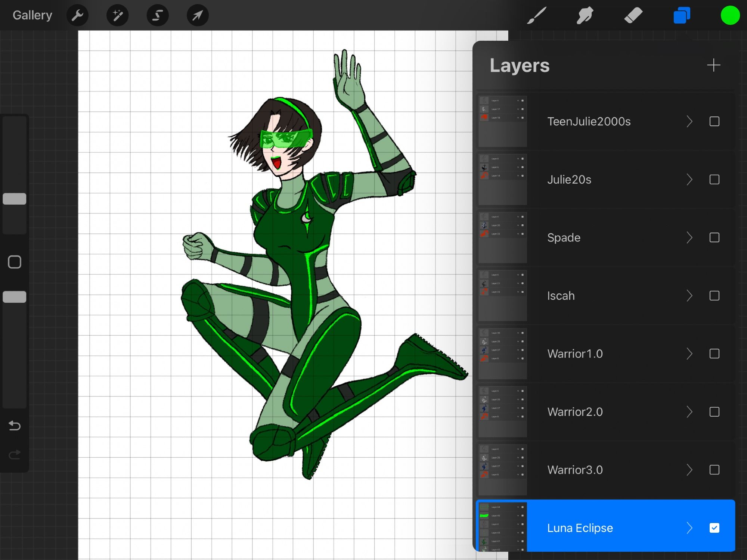Enable visibility of Iscah group

pyautogui.click(x=714, y=296)
